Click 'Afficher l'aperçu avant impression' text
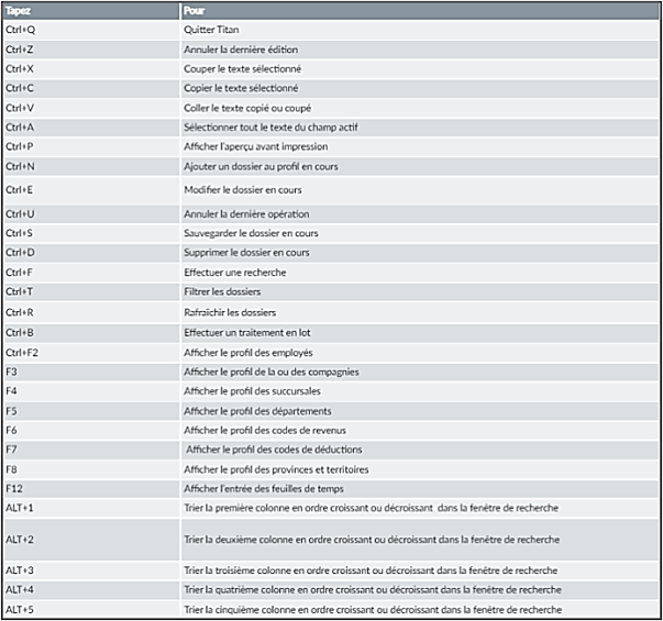Screen dimensions: 663x621 point(256,147)
